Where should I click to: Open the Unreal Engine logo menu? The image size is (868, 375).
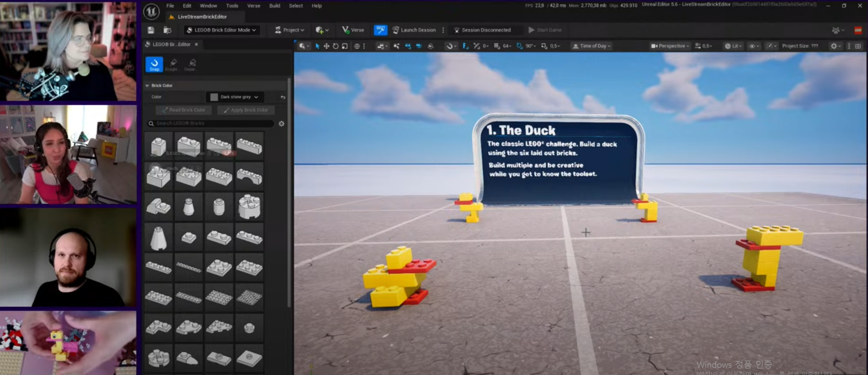[x=151, y=12]
